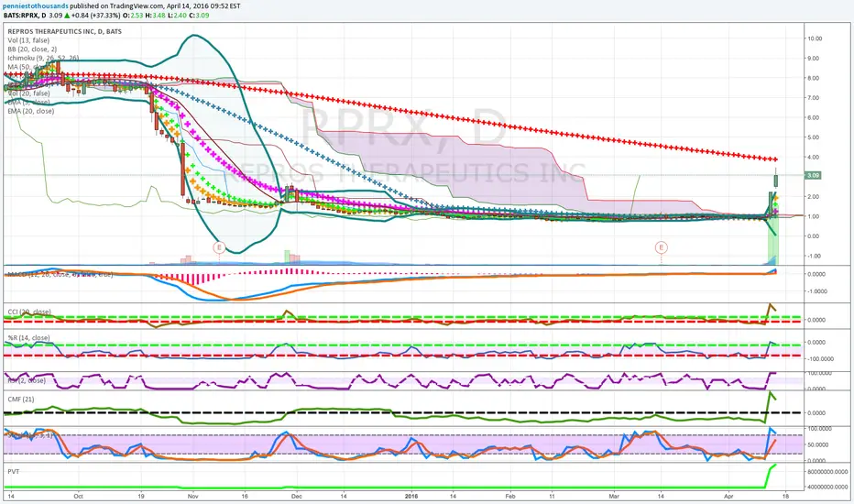This screenshot has width=854, height=504.
Task: Click the 10.00 price axis label
Action: (x=816, y=38)
